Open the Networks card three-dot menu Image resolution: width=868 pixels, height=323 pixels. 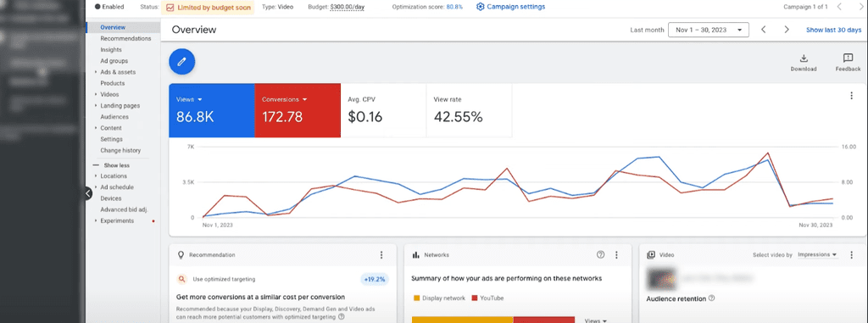click(x=617, y=255)
